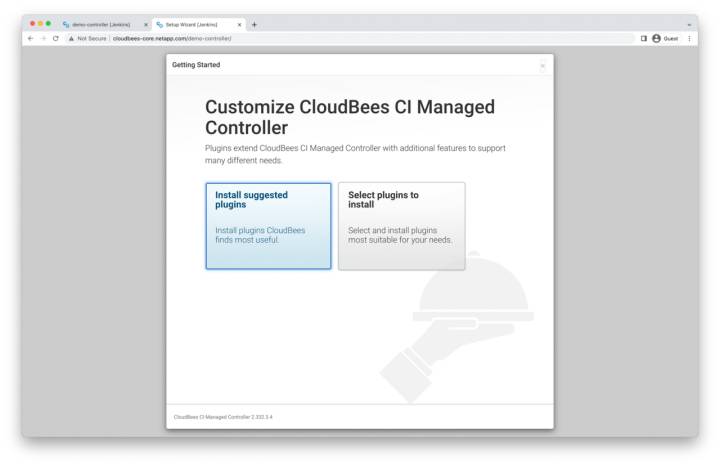Screen dimensions: 720x467
Task: Open the Guest profile menu
Action: coord(665,38)
